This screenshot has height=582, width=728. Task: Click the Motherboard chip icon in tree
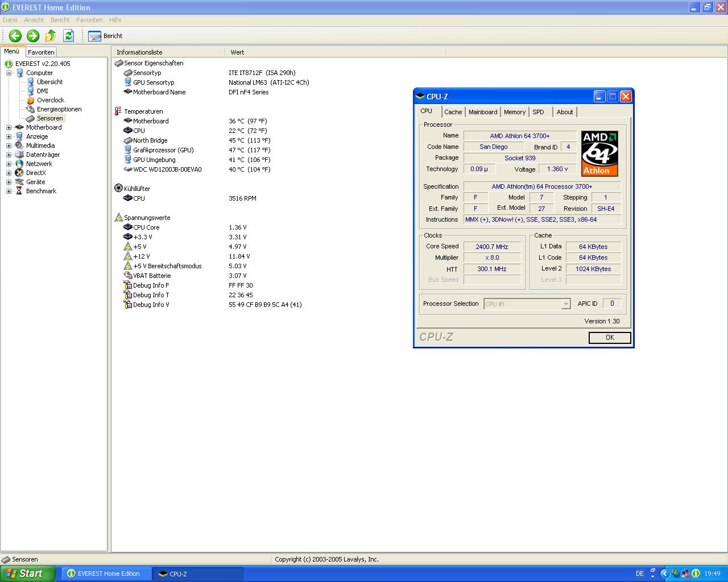coord(19,127)
